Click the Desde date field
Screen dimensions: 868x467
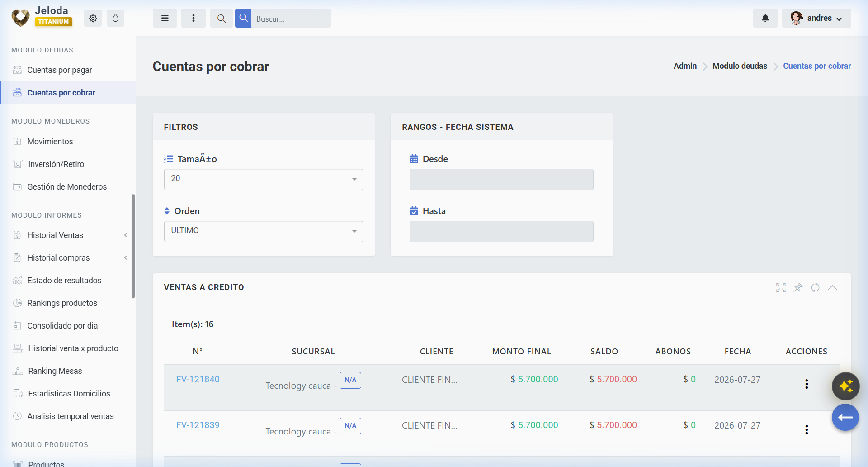click(x=501, y=179)
